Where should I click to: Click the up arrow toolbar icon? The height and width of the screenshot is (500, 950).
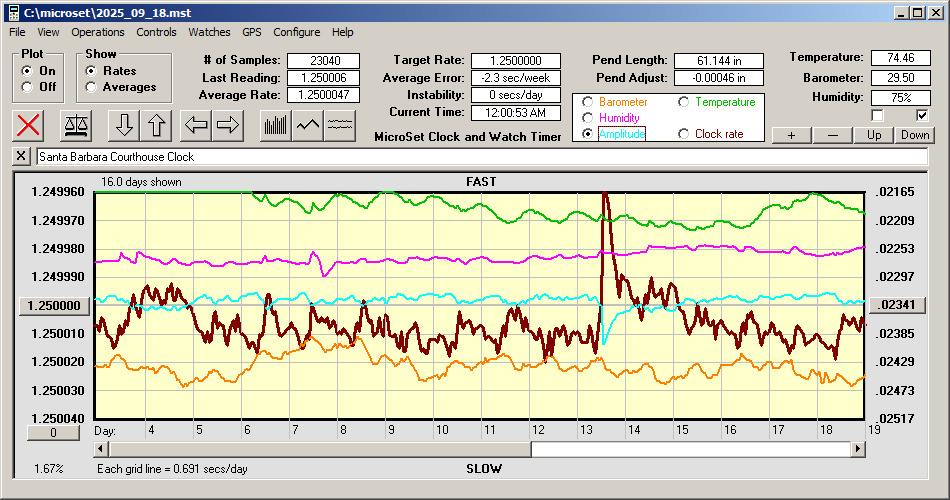click(x=156, y=125)
